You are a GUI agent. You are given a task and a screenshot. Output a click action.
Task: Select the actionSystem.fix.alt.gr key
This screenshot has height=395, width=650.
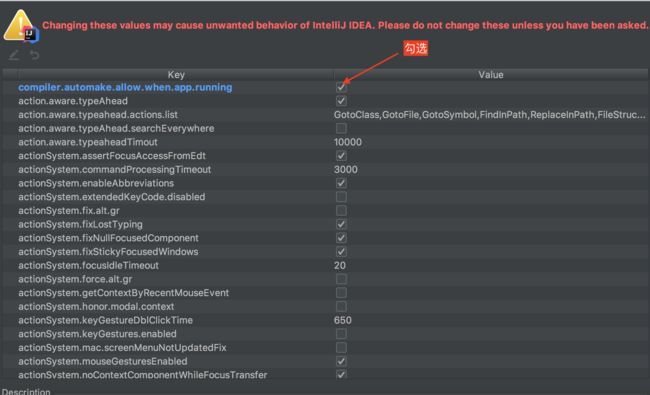pos(69,210)
